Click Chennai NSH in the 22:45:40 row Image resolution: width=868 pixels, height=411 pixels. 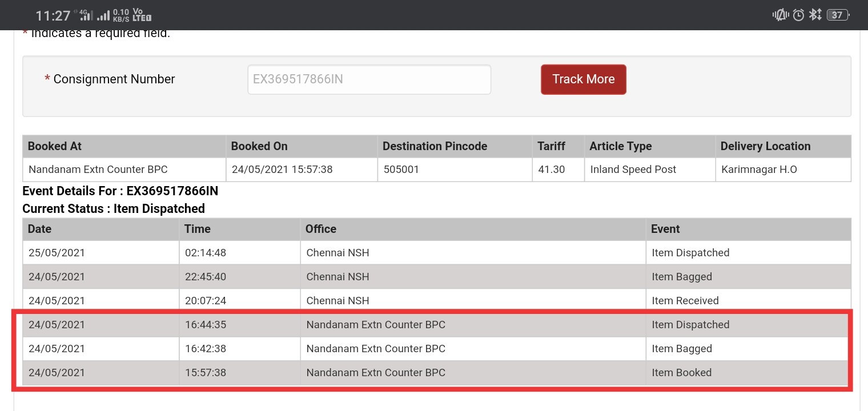(337, 277)
